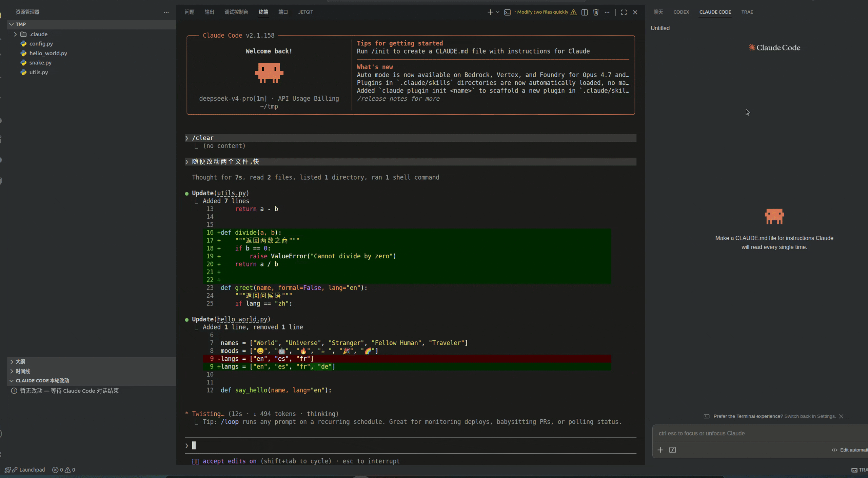This screenshot has height=478, width=868.
Task: Open the utils.py link in Update line
Action: coord(232,193)
